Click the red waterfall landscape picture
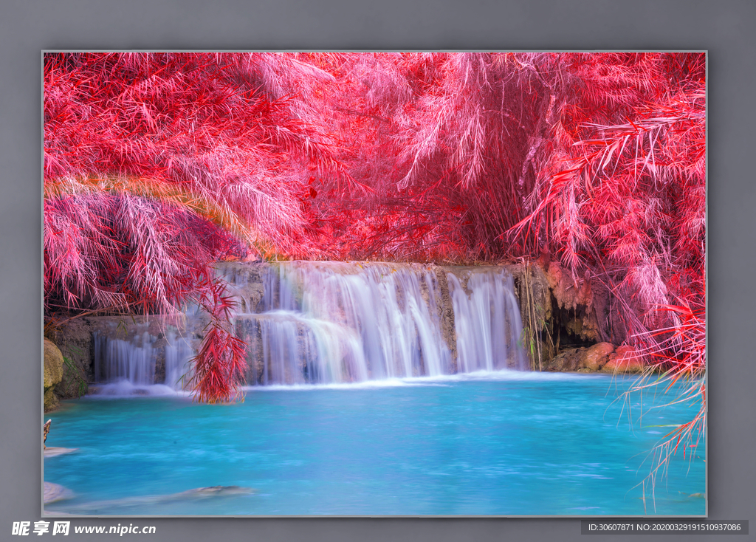Image resolution: width=756 pixels, height=542 pixels. click(374, 284)
